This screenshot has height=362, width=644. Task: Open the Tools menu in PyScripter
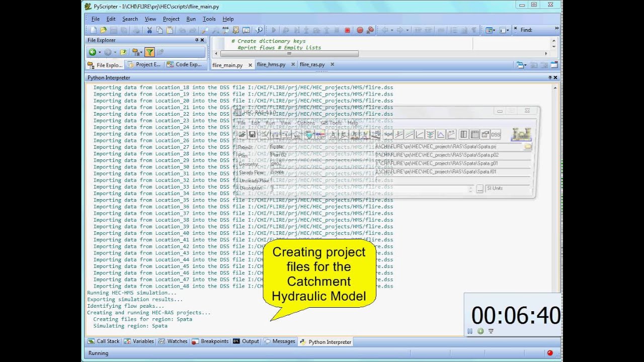click(x=209, y=19)
